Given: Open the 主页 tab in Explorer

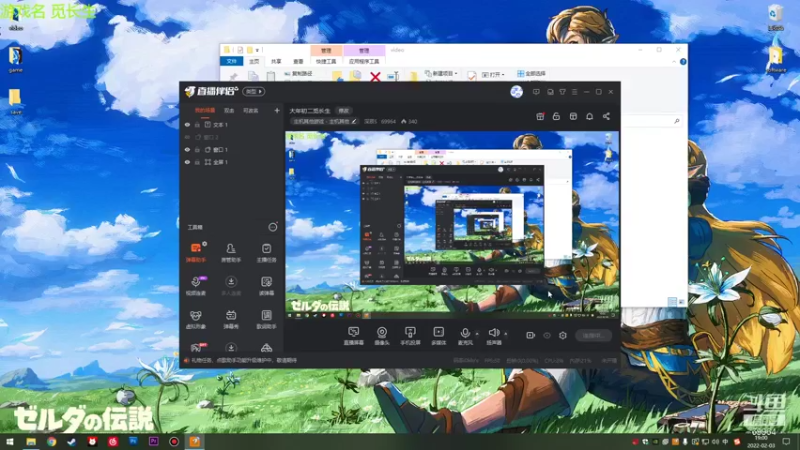Looking at the screenshot, I should [254, 61].
